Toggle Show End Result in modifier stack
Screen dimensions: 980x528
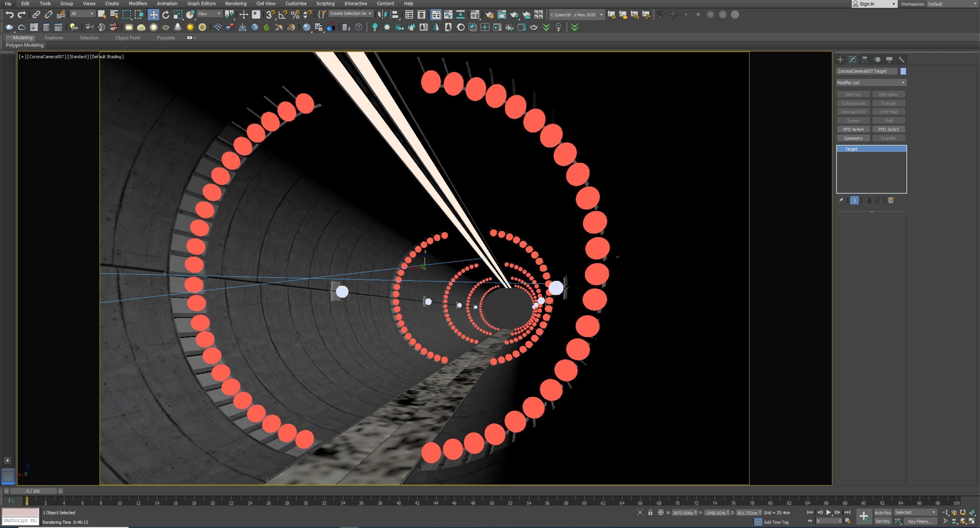tap(854, 200)
